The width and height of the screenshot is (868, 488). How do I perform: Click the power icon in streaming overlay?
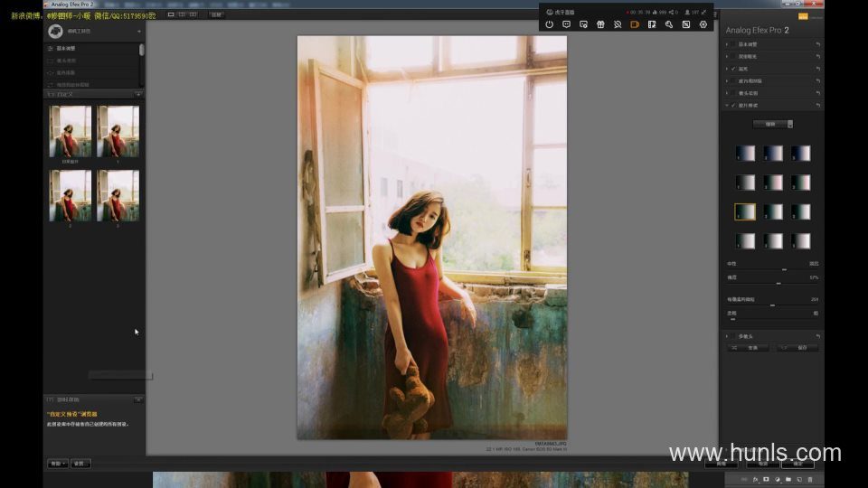(549, 24)
